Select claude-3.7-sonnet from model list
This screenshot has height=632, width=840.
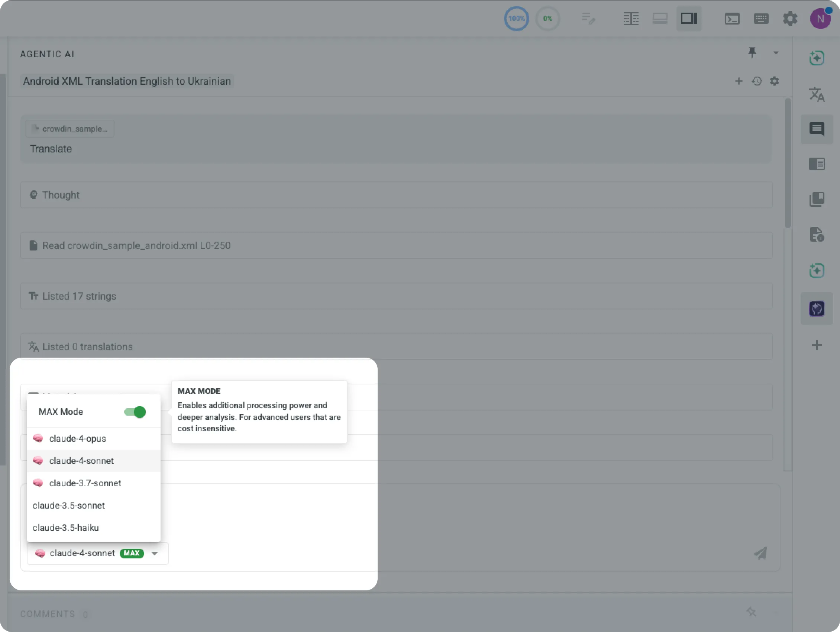point(85,483)
